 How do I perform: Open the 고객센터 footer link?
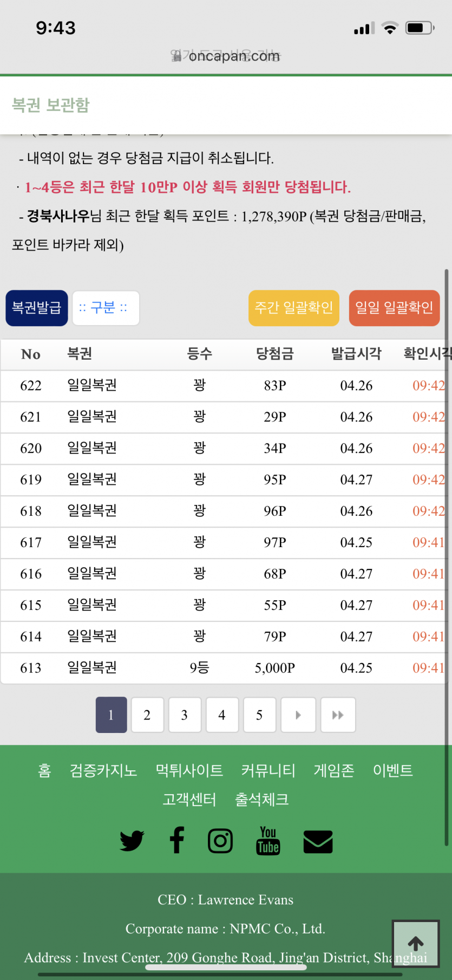click(x=189, y=800)
